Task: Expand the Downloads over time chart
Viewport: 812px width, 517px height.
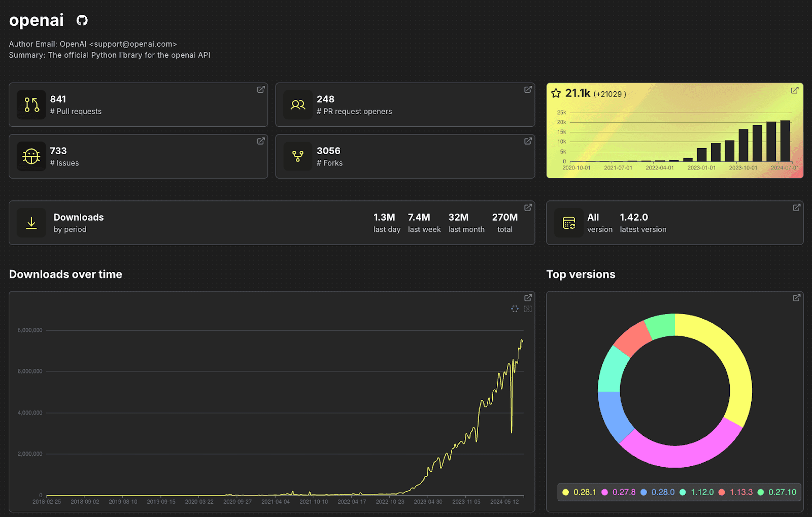Action: coord(528,298)
